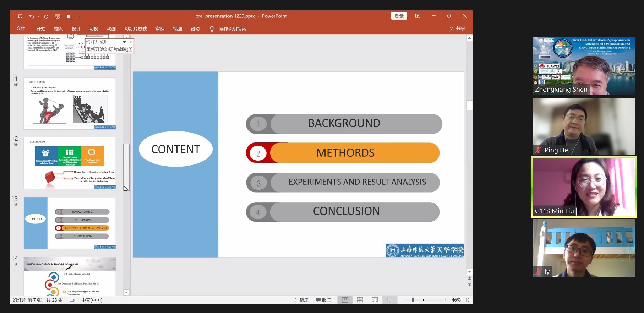
Task: Click the Save icon in the title bar
Action: pyautogui.click(x=20, y=16)
